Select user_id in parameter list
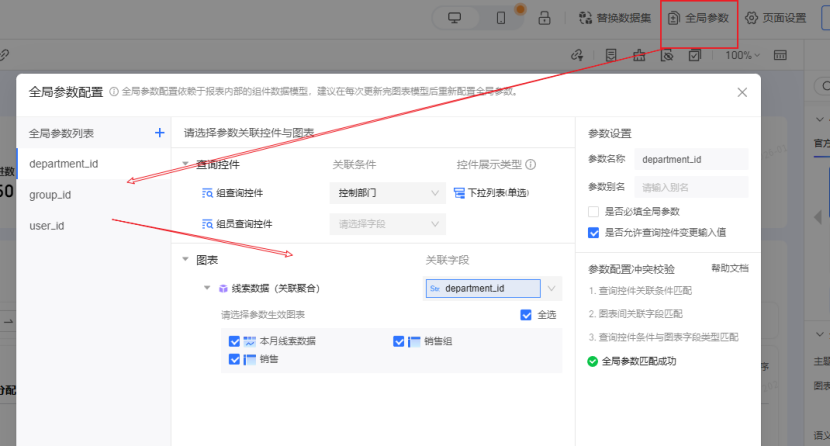Screen dimensions: 830x446 [94, 225]
